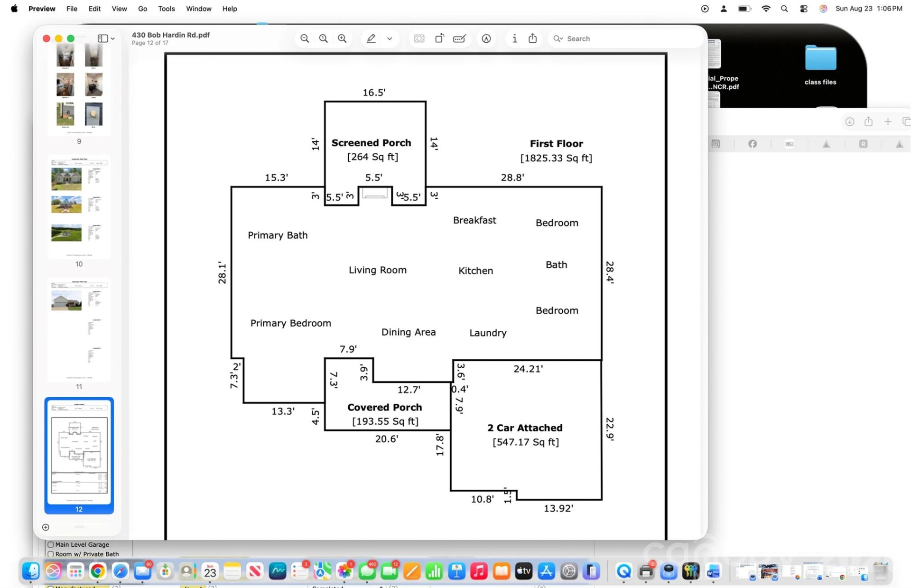Open App Store from the Dock
The width and height of the screenshot is (911, 588).
pyautogui.click(x=546, y=571)
